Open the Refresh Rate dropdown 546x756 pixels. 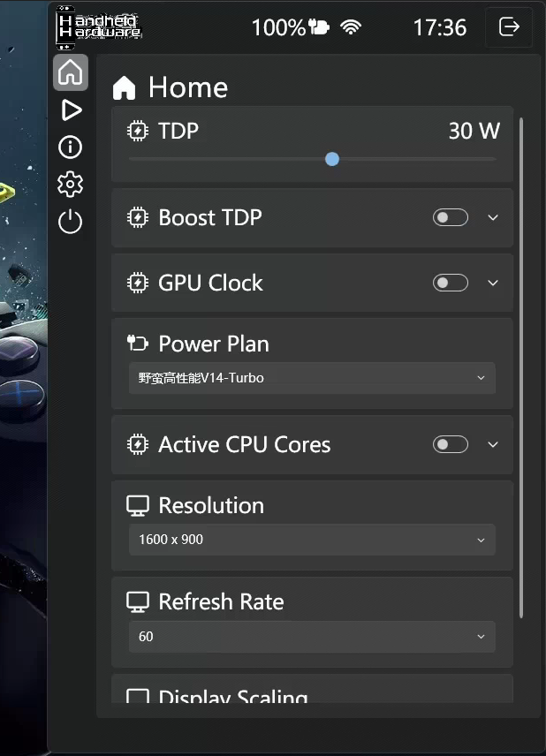tap(312, 636)
